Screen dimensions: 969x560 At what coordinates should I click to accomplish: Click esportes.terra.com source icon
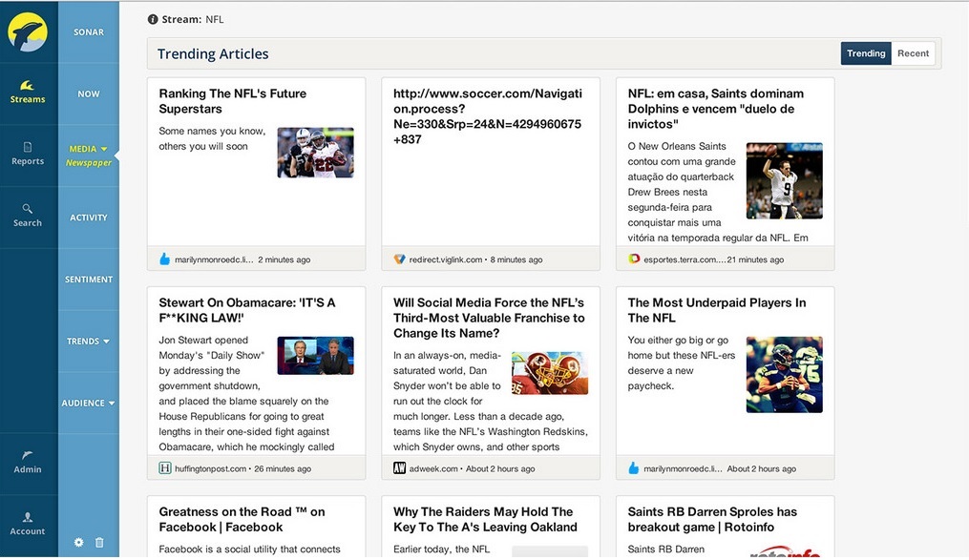[634, 259]
